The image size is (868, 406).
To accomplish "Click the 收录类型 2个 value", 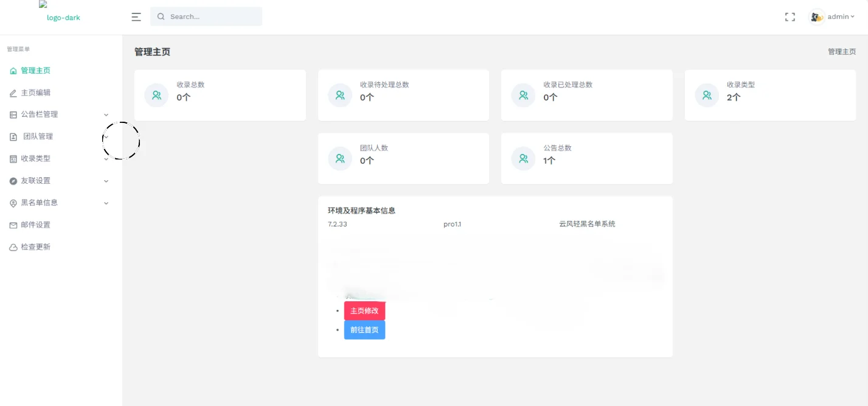I will (734, 97).
